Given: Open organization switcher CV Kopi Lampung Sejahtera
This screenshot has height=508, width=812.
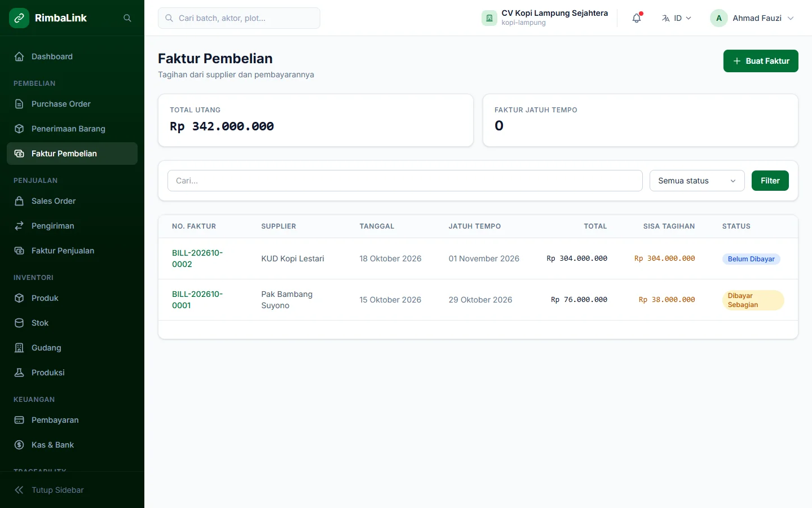Looking at the screenshot, I should pos(545,18).
